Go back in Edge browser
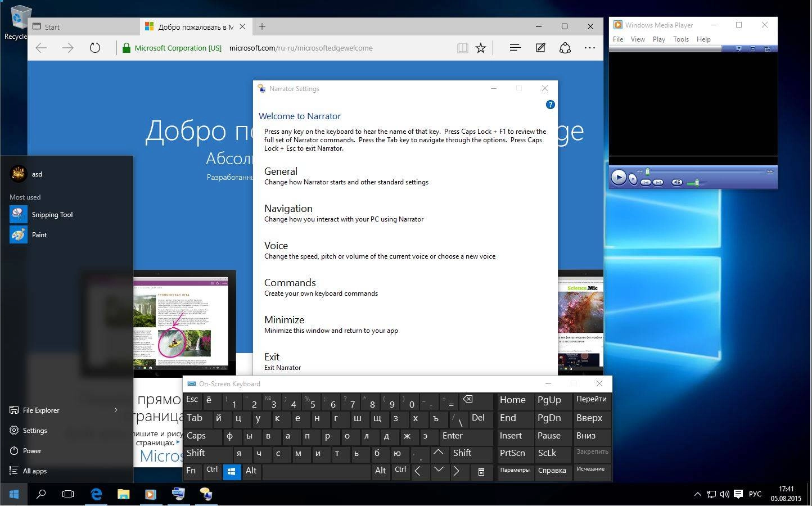The height and width of the screenshot is (506, 812). click(x=41, y=48)
